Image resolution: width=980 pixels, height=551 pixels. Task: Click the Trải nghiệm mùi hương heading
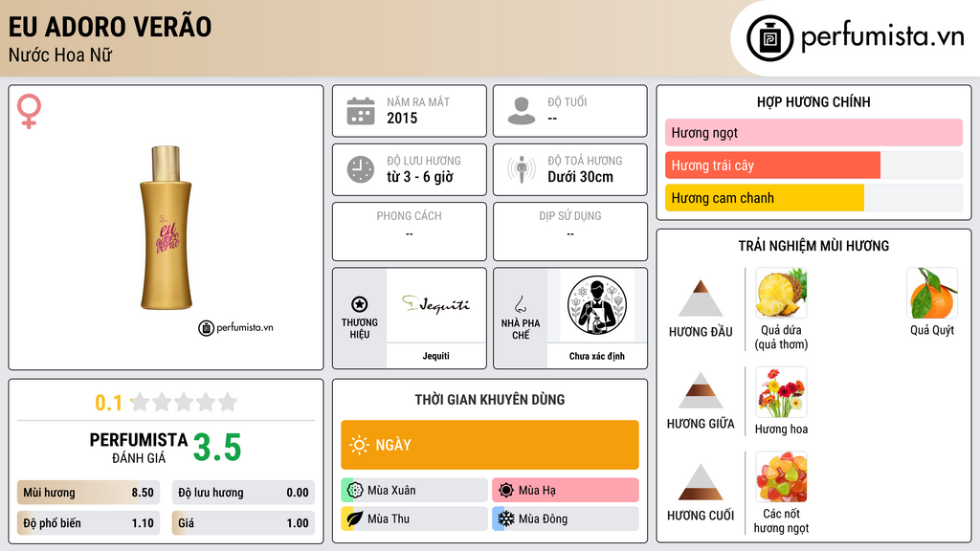tap(813, 246)
